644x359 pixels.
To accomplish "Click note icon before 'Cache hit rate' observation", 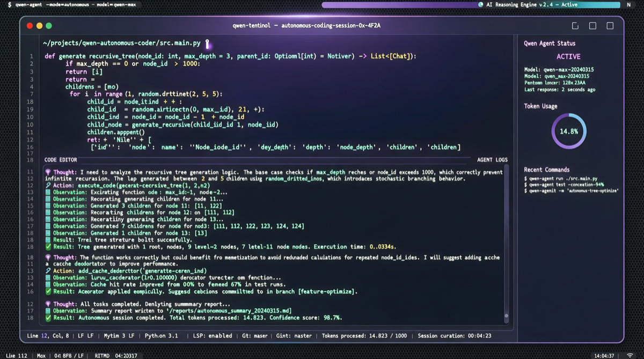I will [48, 284].
